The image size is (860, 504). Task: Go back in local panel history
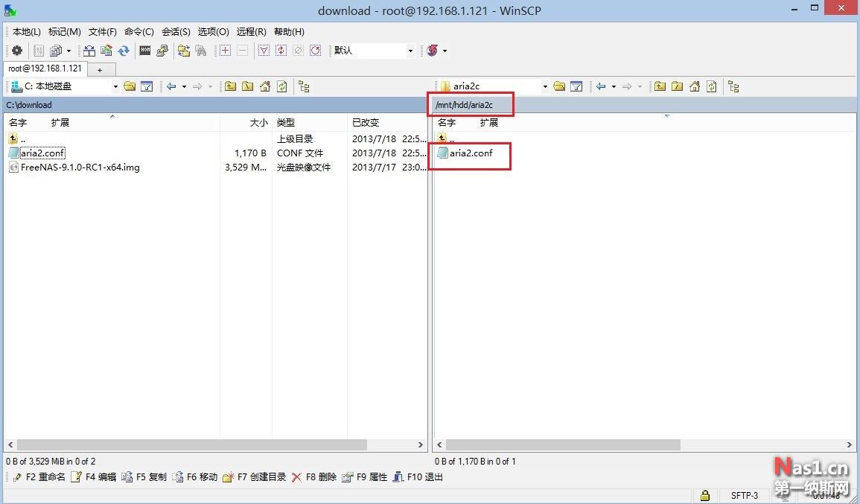(172, 86)
